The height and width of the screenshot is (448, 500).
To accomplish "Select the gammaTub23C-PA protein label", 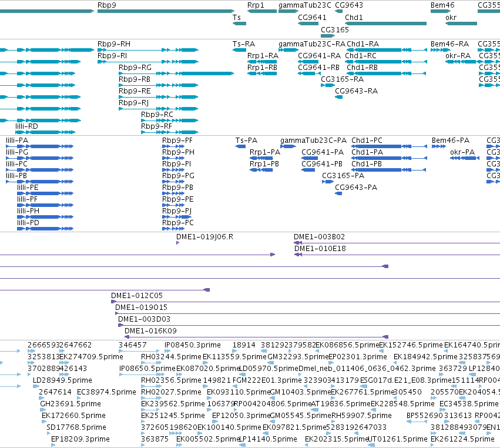I will point(314,141).
